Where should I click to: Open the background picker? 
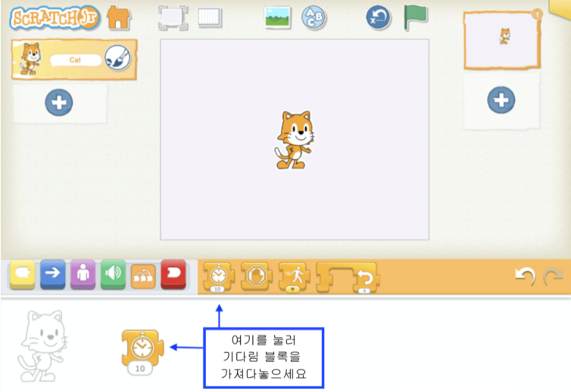point(277,18)
